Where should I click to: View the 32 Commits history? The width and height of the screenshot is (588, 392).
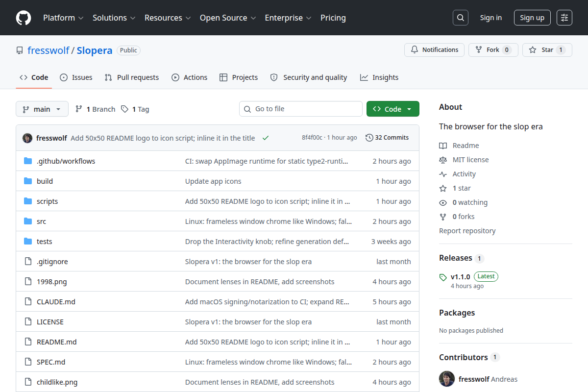pos(387,138)
